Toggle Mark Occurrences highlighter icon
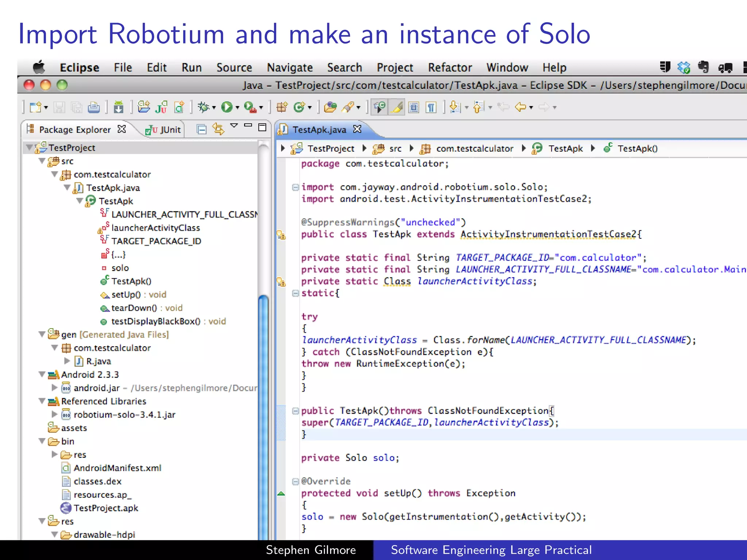Screen dimensions: 747x560 397,107
